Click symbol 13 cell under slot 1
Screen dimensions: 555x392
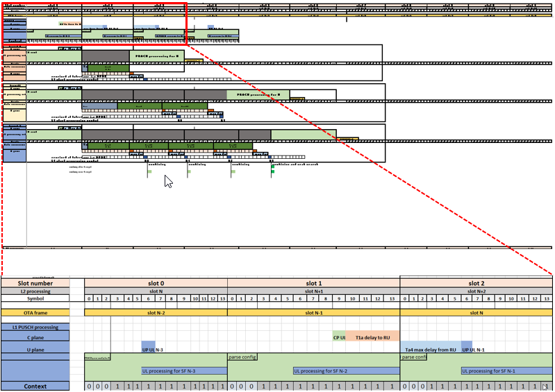click(x=392, y=298)
